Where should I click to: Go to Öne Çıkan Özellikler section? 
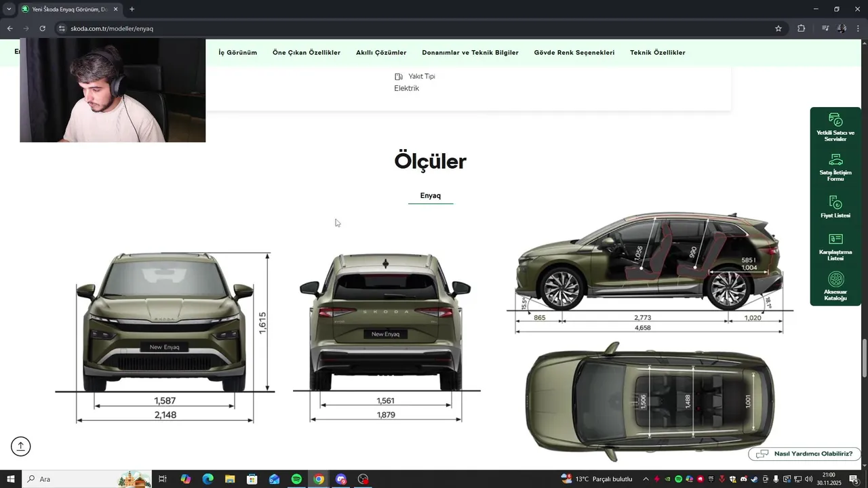[x=307, y=53]
